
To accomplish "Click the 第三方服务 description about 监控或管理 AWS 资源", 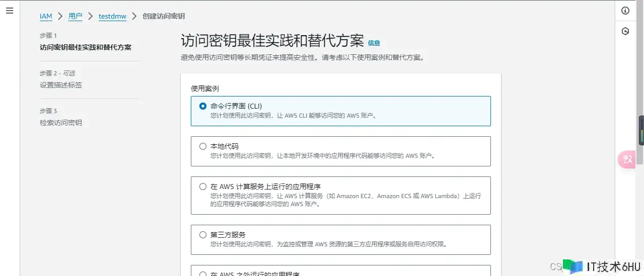I will point(328,244).
